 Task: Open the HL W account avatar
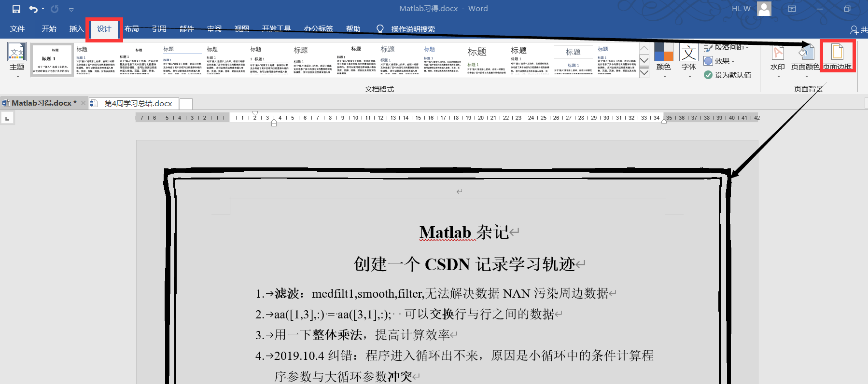[x=764, y=9]
